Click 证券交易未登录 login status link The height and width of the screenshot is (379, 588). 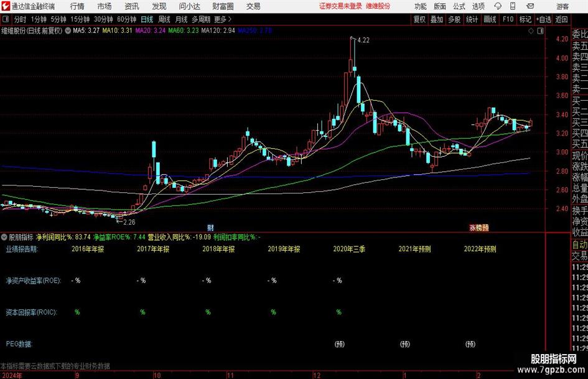click(x=340, y=6)
